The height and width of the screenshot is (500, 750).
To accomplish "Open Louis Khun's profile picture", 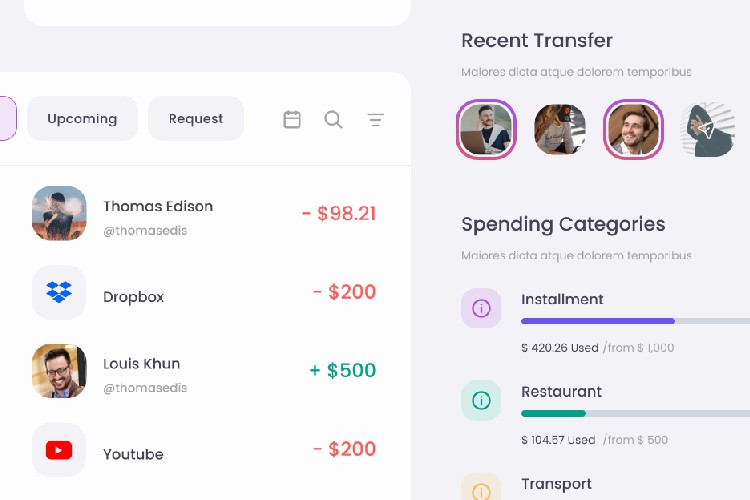I will [59, 371].
